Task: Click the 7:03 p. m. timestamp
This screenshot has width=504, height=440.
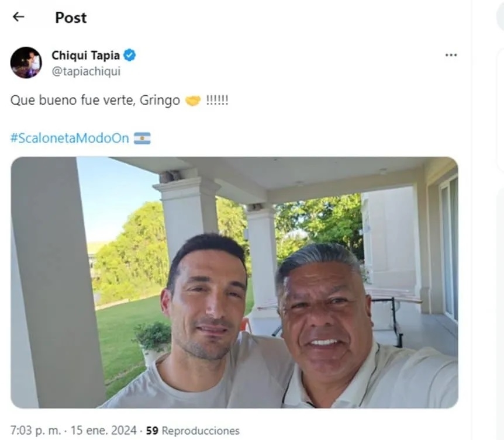Action: 36,431
